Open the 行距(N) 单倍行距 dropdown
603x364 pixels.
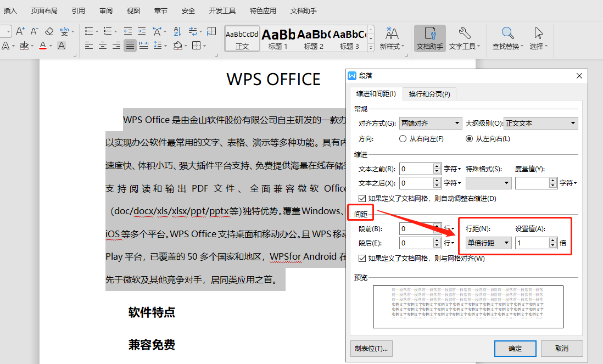(488, 243)
